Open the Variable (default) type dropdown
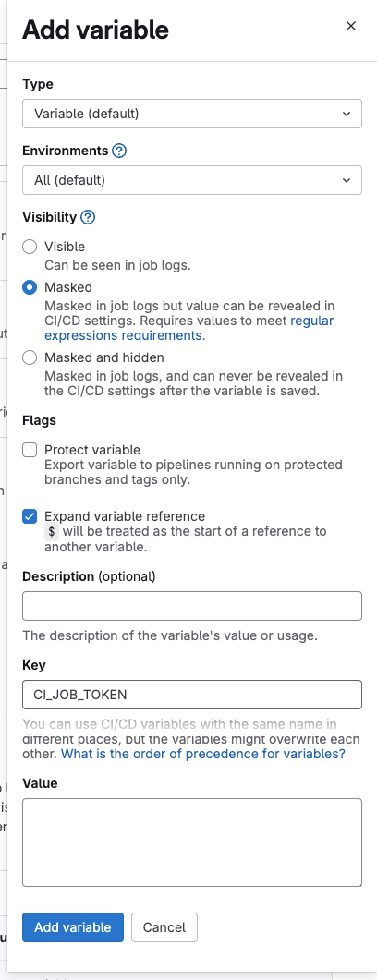 pyautogui.click(x=192, y=114)
